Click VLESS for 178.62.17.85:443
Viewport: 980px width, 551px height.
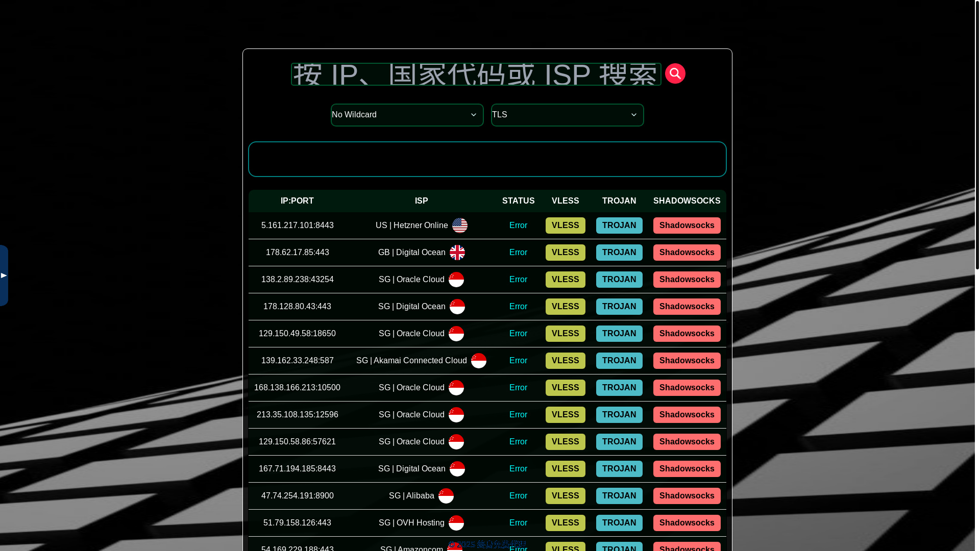pyautogui.click(x=565, y=253)
